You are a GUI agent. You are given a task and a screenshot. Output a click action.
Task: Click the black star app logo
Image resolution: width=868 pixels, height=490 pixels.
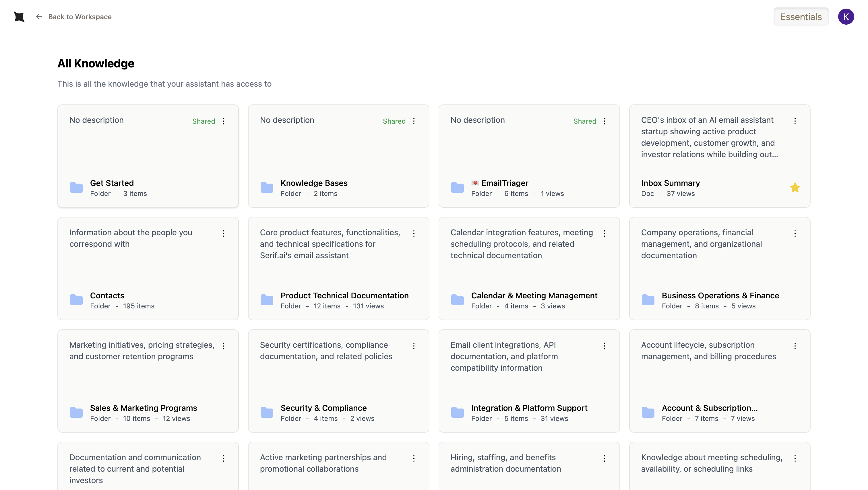(x=19, y=17)
